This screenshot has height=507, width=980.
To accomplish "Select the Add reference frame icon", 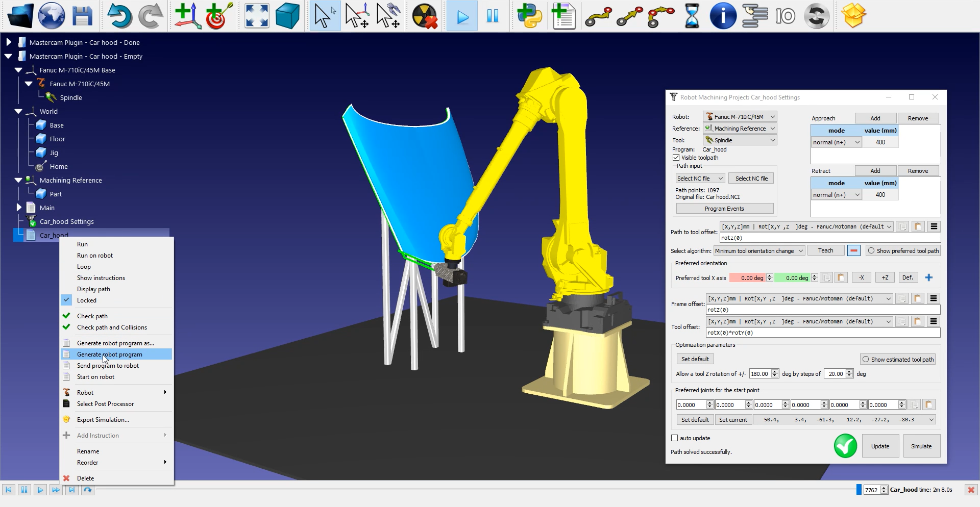I will coord(187,16).
